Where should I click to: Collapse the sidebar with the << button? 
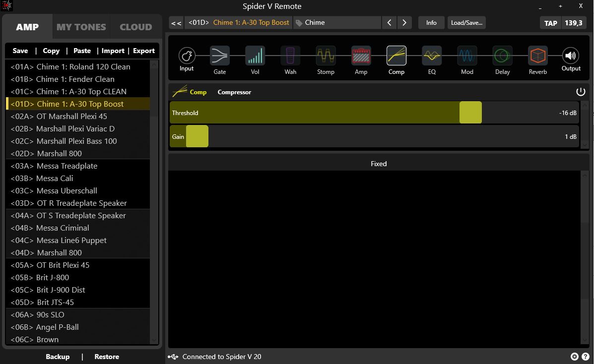pos(176,23)
